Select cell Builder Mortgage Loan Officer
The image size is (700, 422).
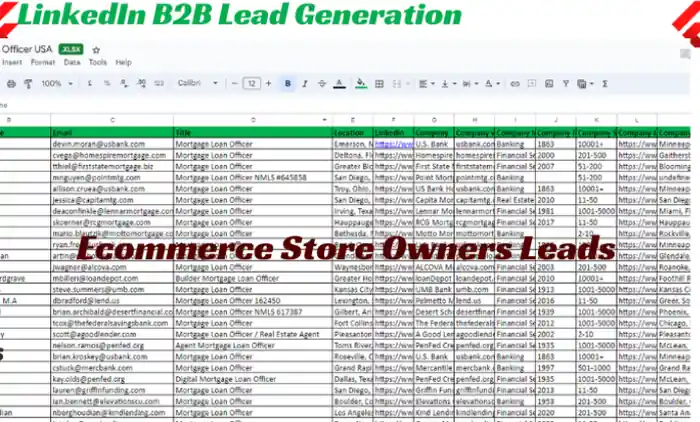[253, 278]
